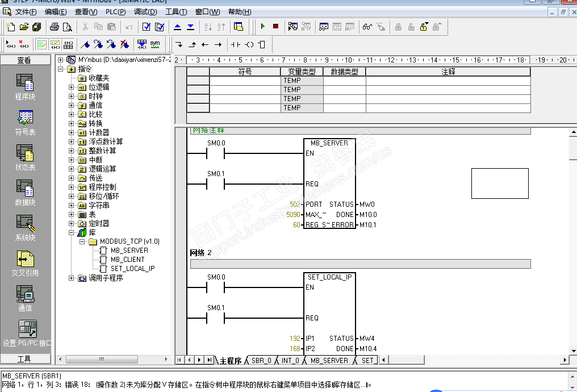Click the force value glasses icon
Image resolution: width=577 pixels, height=392 pixels.
(367, 27)
